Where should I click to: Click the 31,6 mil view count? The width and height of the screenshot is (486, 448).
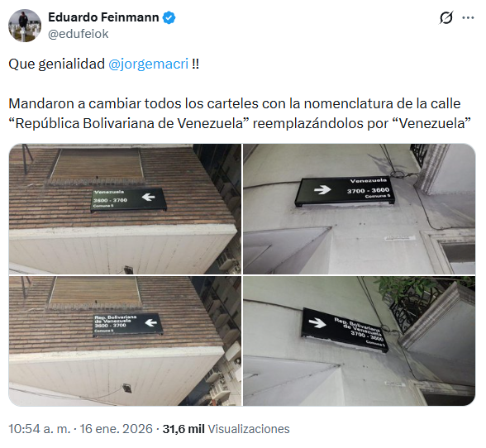(183, 429)
